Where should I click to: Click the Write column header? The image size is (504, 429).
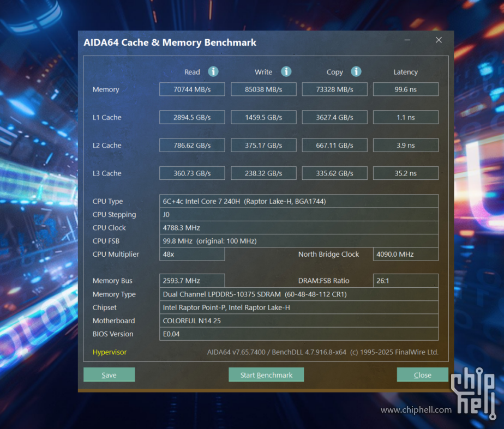tap(263, 72)
